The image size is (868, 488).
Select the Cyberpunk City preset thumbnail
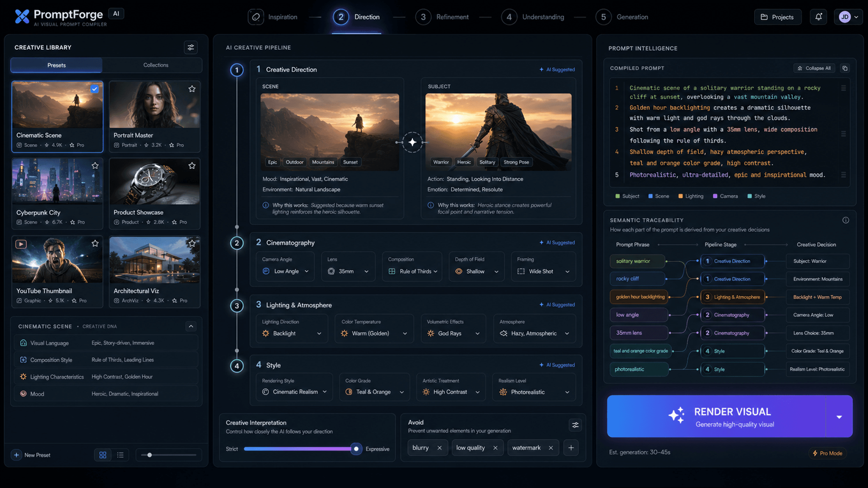(x=57, y=181)
